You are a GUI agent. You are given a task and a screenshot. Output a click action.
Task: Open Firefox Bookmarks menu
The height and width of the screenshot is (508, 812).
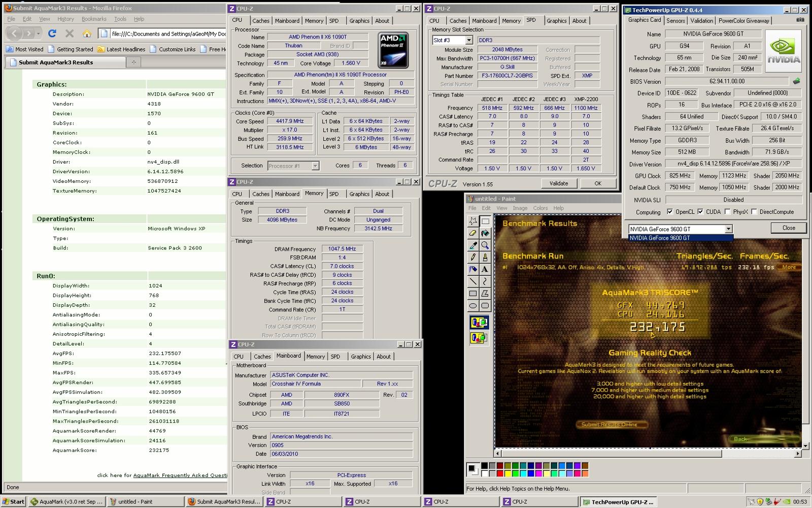94,19
